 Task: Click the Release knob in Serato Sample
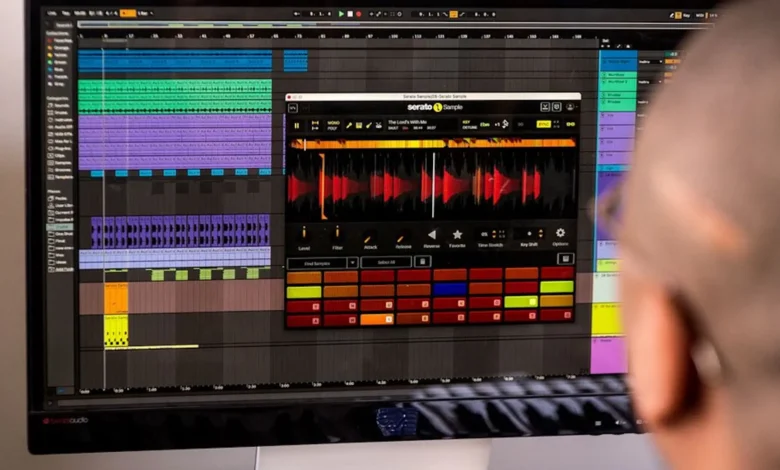pyautogui.click(x=401, y=237)
